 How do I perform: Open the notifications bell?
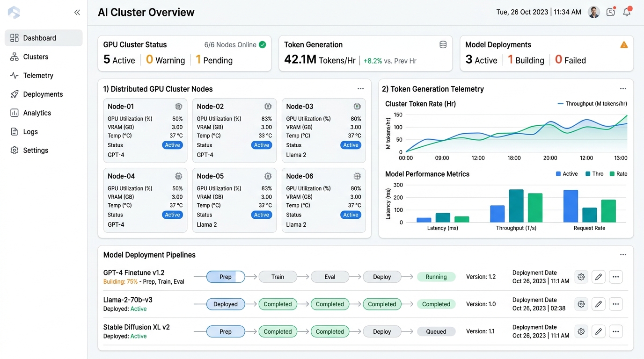627,12
